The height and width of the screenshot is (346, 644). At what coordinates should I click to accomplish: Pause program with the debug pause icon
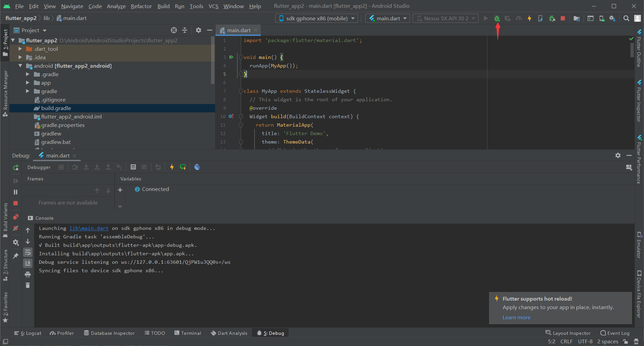[x=16, y=192]
